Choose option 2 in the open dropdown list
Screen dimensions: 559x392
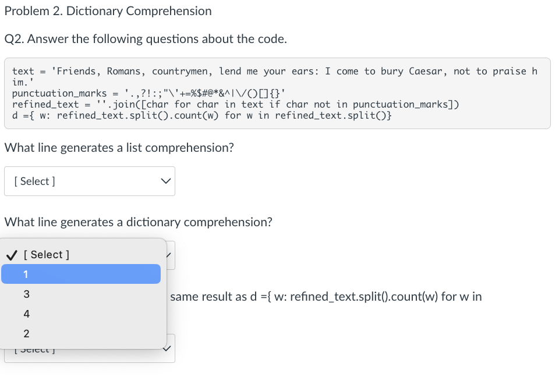pyautogui.click(x=81, y=334)
